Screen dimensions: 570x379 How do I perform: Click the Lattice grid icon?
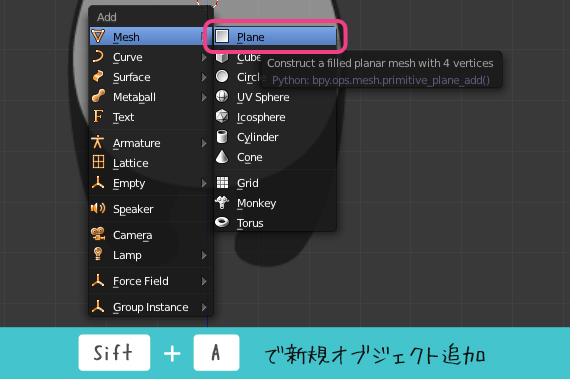(x=98, y=162)
